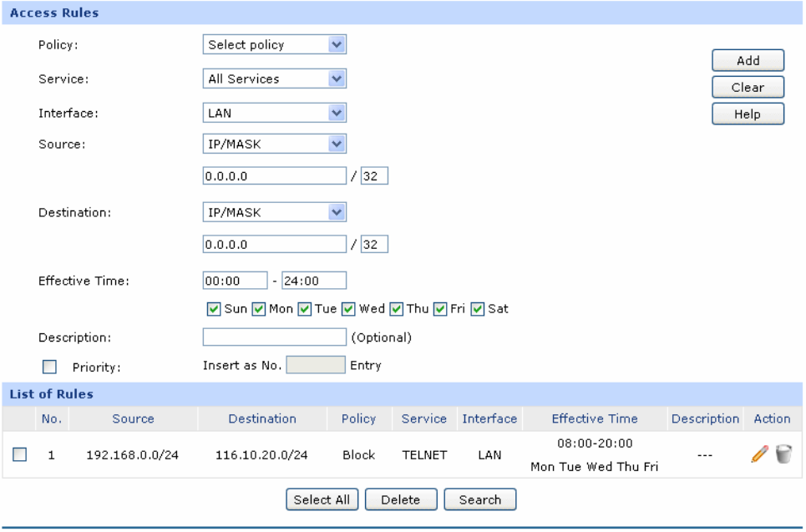Viewport: 806px width, 532px height.
Task: Click source cell 192.168.0.0/24
Action: [133, 455]
